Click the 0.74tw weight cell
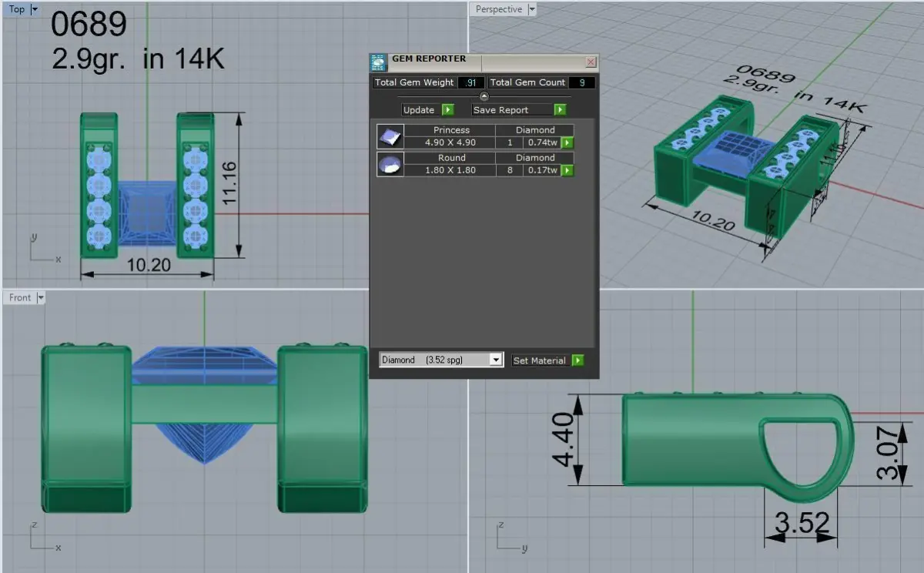This screenshot has height=573, width=924. (543, 142)
